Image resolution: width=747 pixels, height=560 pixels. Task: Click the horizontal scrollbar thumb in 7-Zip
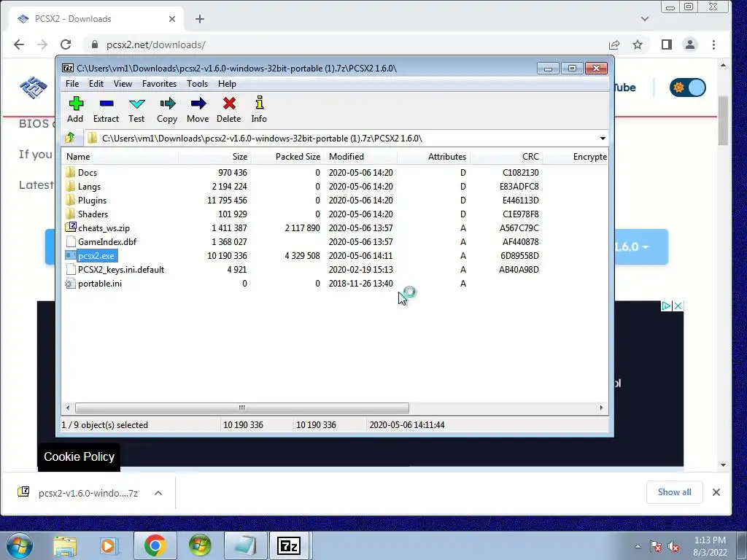point(241,408)
